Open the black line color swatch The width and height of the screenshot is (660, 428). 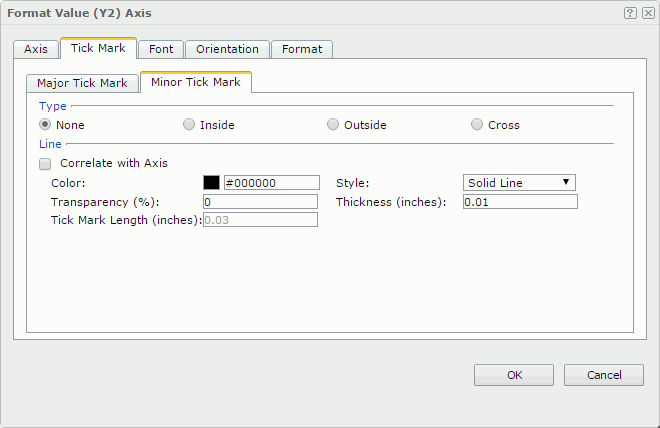click(211, 183)
